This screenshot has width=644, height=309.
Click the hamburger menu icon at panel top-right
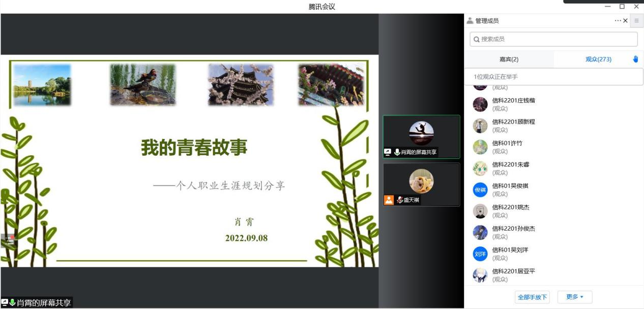click(x=636, y=20)
